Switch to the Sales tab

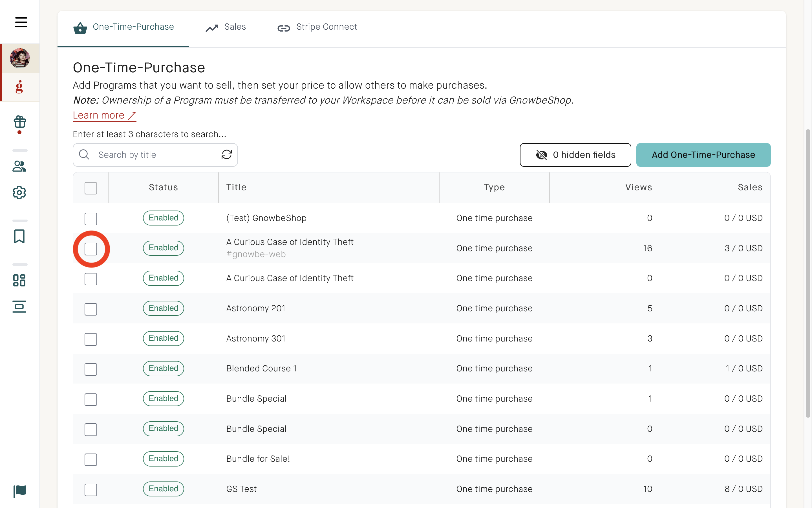[226, 27]
